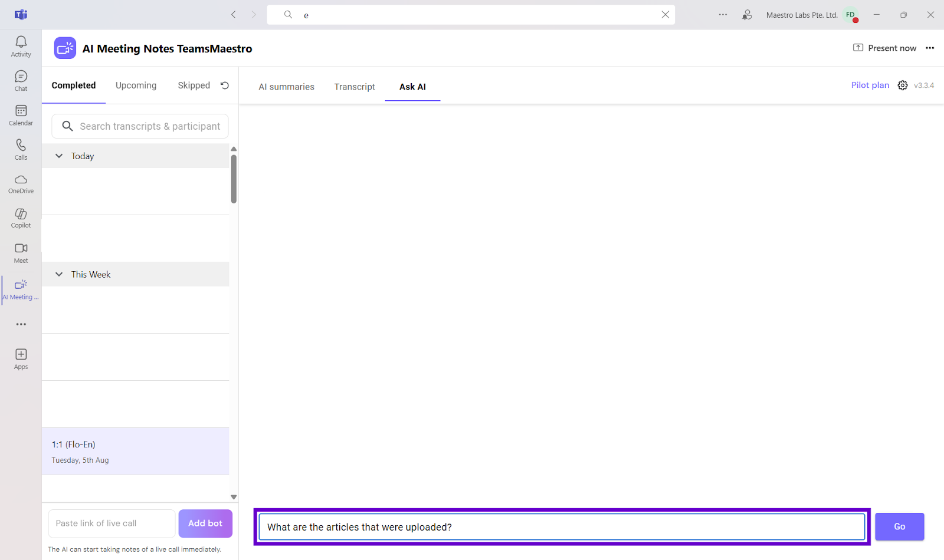Select the 1:1 (Flo-En) meeting

pyautogui.click(x=135, y=452)
